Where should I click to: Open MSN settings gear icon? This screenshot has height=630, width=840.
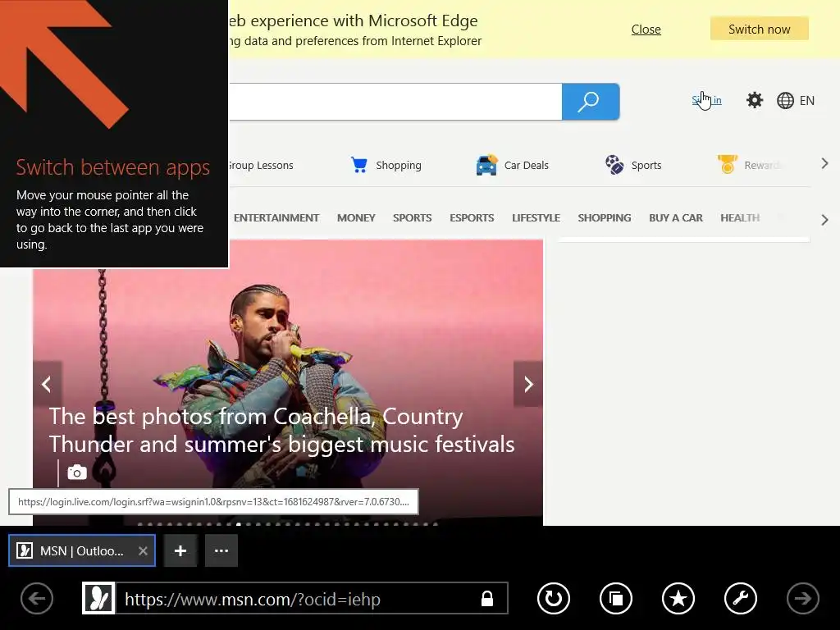pos(755,100)
